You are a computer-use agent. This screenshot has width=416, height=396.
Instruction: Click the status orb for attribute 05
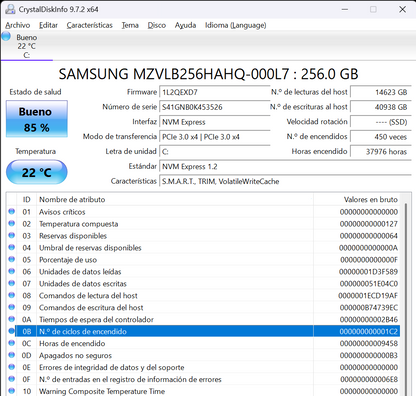click(x=12, y=259)
